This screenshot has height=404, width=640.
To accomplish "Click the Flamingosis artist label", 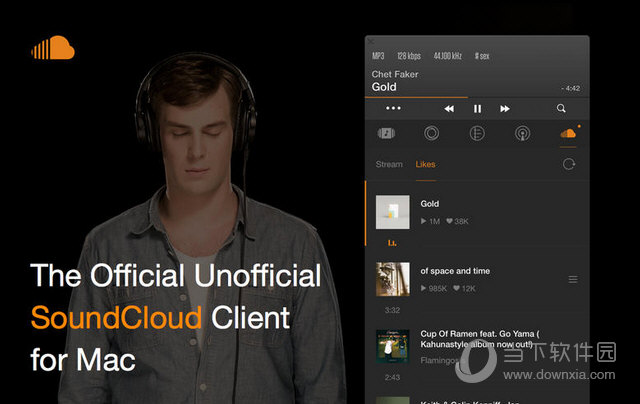I will [x=442, y=360].
